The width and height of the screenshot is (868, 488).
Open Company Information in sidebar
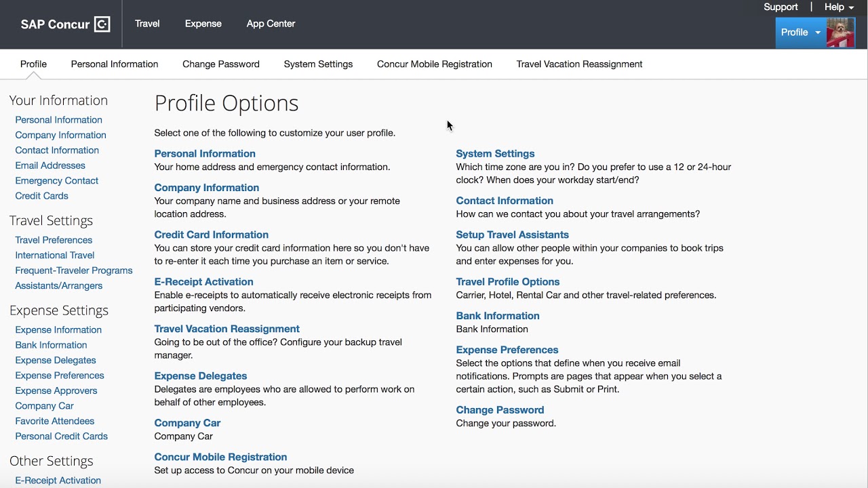coord(60,135)
